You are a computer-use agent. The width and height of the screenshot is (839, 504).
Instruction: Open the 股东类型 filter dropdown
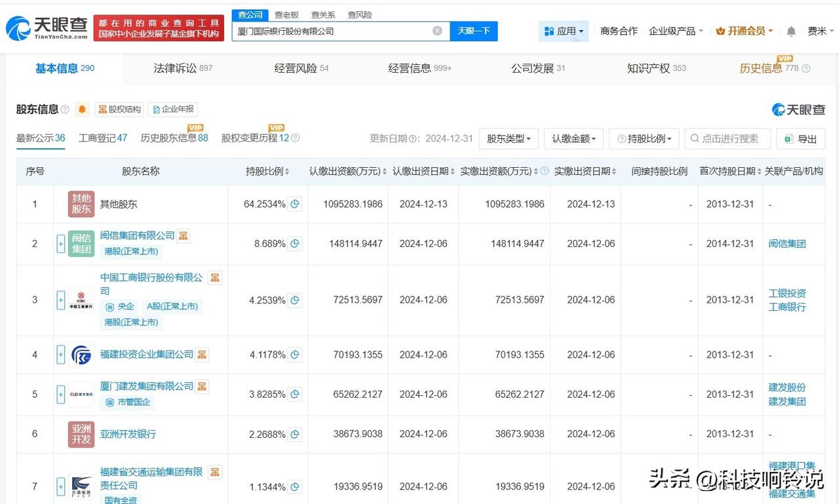pos(509,139)
